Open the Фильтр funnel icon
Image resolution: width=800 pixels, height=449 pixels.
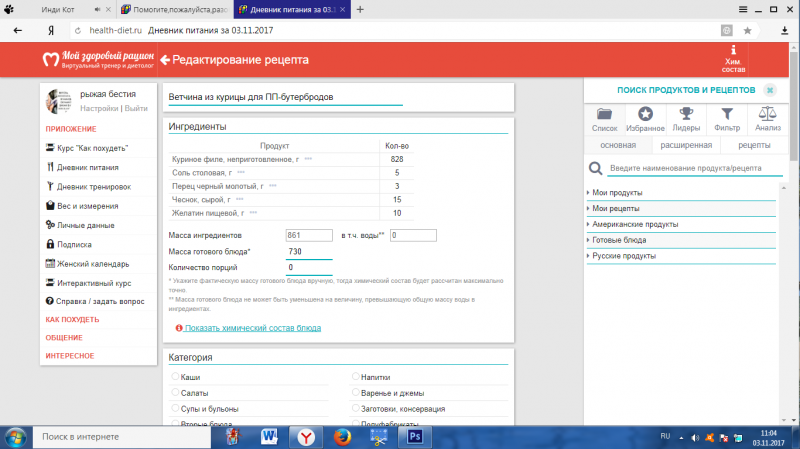pyautogui.click(x=726, y=114)
